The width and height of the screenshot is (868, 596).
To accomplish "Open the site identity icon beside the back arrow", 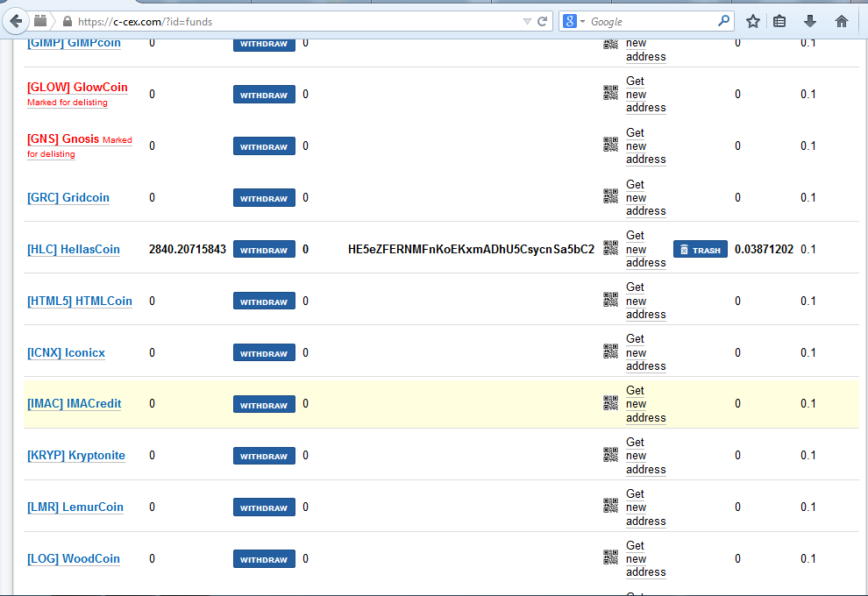I will click(x=39, y=22).
